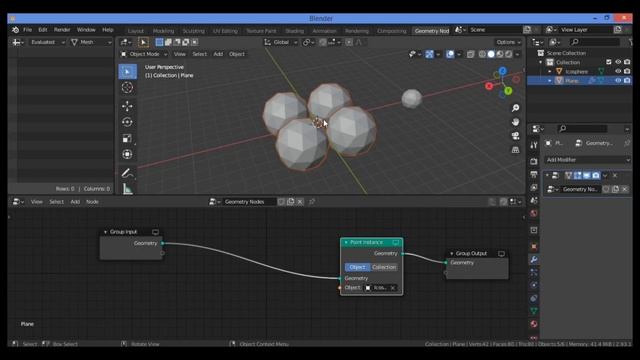
Task: Open the Object properties tab icon
Action: pos(534,246)
